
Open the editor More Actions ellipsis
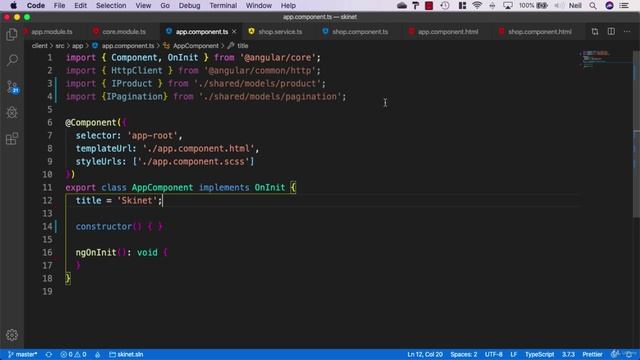tap(627, 31)
